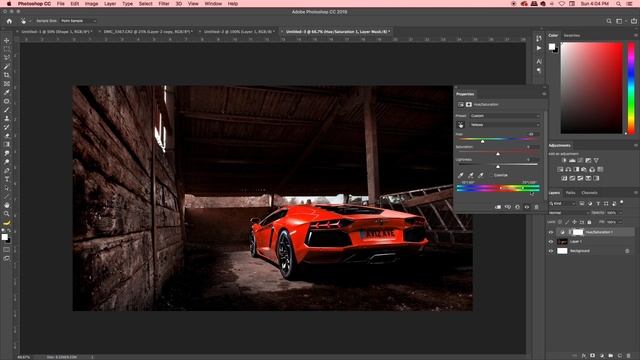This screenshot has height=360, width=640.
Task: Click the Lightness slider handle
Action: tap(498, 166)
